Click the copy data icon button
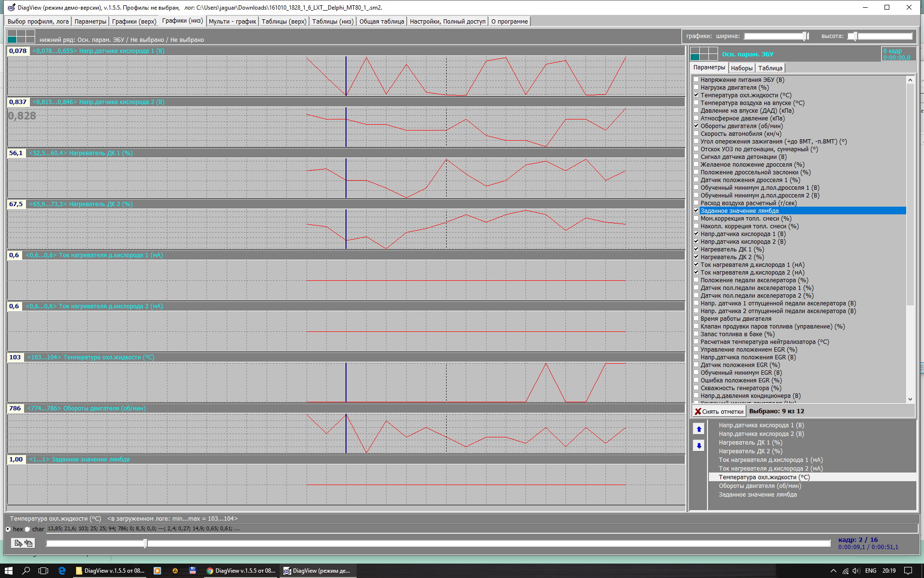The width and height of the screenshot is (924, 578). click(x=23, y=543)
